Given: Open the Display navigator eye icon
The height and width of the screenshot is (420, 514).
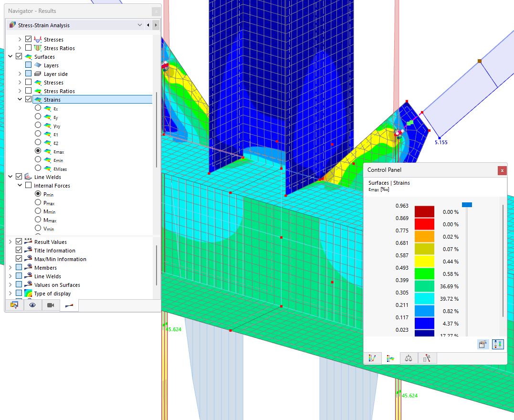Looking at the screenshot, I should coord(32,304).
